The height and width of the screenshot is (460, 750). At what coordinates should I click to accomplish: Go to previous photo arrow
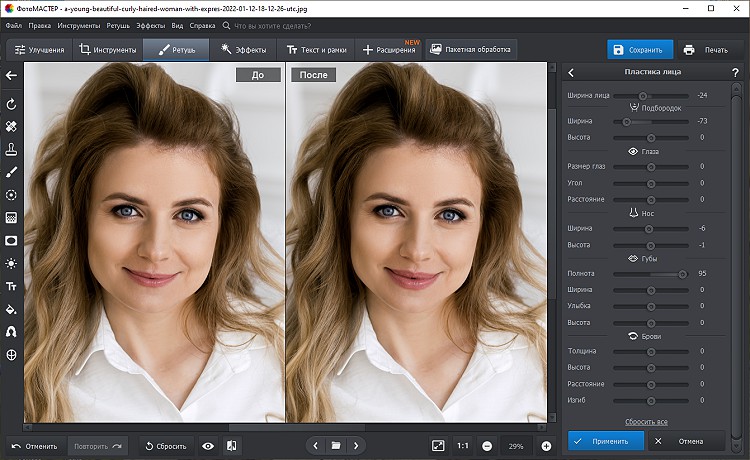[316, 445]
